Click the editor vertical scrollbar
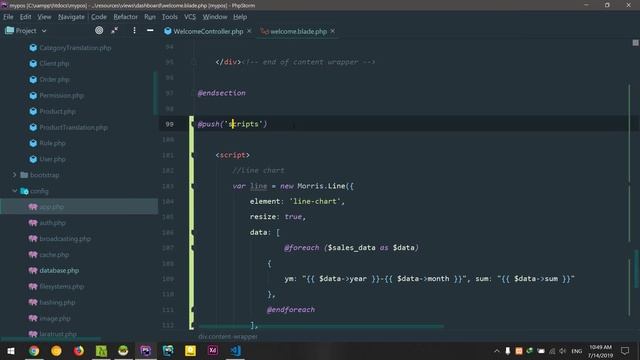 tap(636, 269)
